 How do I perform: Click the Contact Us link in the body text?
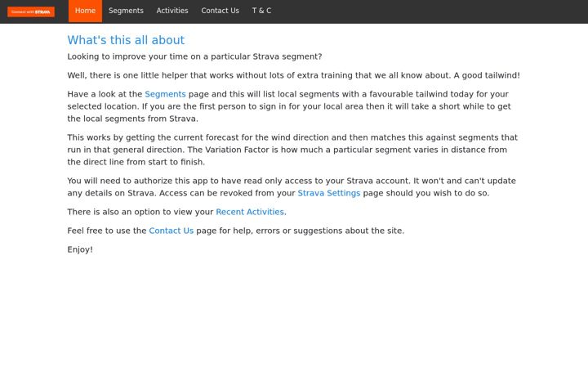coord(171,231)
